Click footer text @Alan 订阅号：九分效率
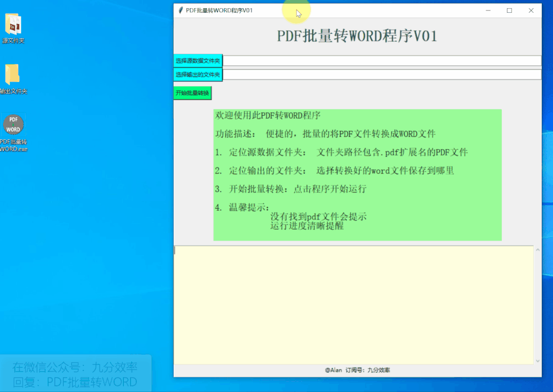Image resolution: width=553 pixels, height=392 pixels. click(357, 370)
